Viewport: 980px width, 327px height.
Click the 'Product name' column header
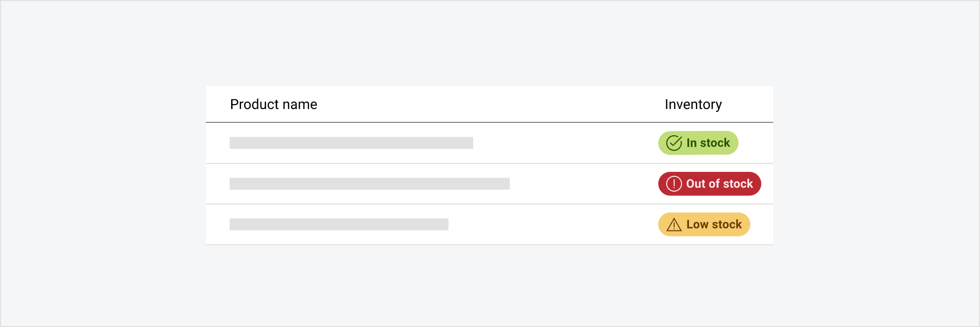point(273,105)
